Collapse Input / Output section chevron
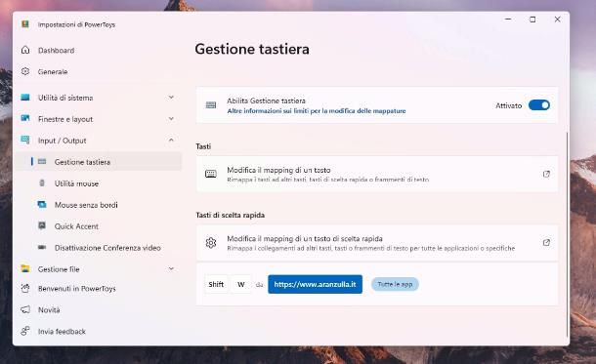The image size is (596, 364). (171, 141)
